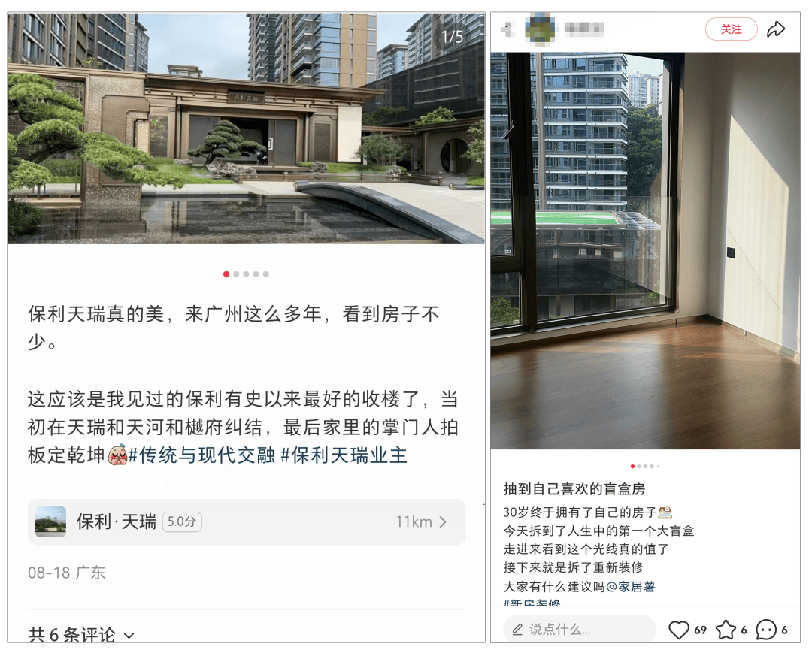Open the 保利·天瑞 location card chevron
The width and height of the screenshot is (812, 653).
pyautogui.click(x=442, y=522)
